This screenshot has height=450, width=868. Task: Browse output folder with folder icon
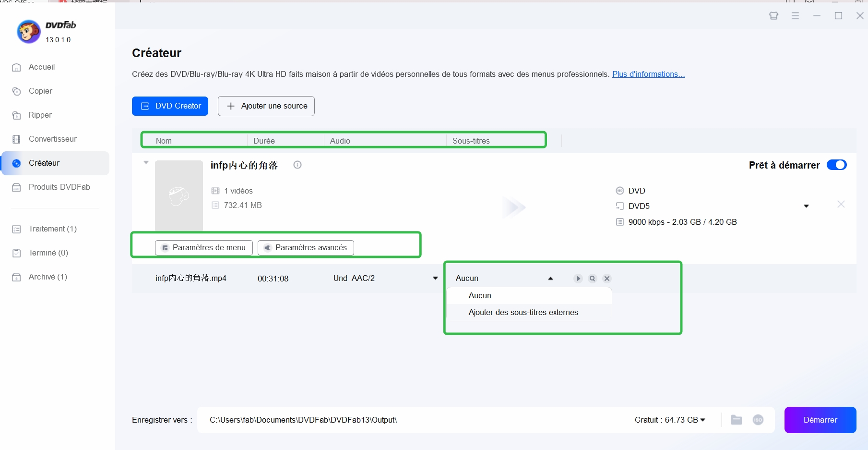(737, 420)
